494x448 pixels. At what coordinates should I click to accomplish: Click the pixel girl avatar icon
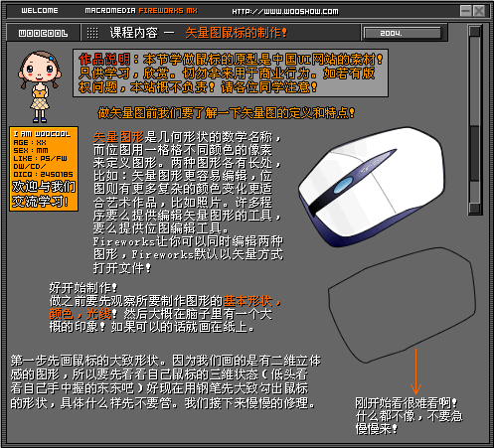[40, 86]
